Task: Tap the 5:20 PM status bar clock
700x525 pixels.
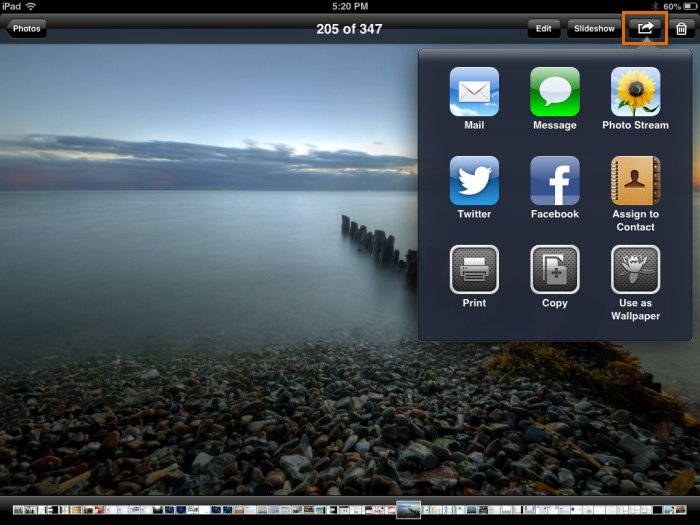Action: point(349,6)
